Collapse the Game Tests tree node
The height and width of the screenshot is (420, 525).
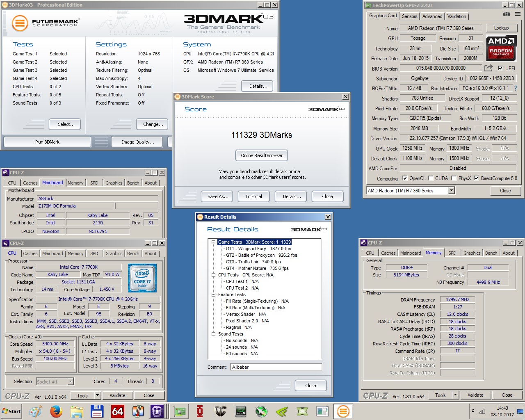214,242
